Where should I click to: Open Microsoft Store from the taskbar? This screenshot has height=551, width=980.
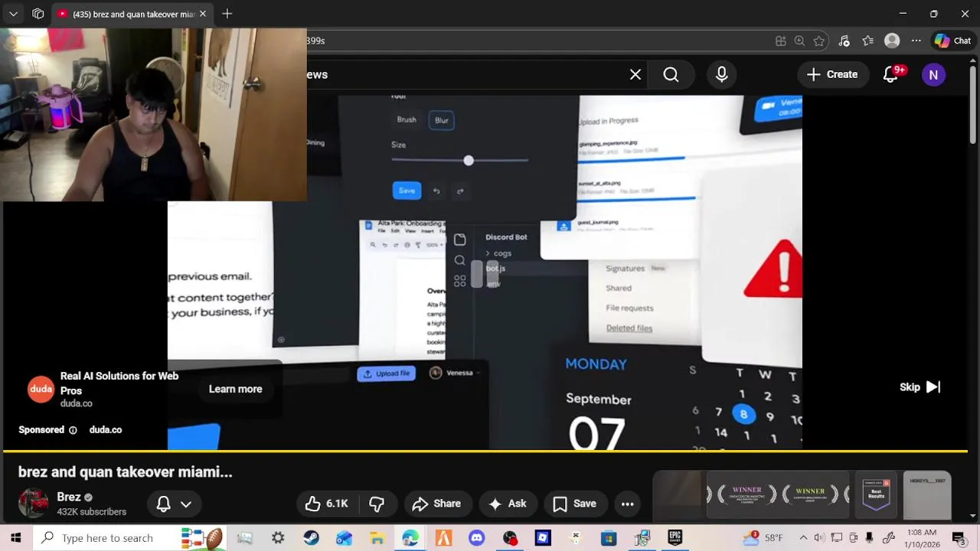point(609,538)
